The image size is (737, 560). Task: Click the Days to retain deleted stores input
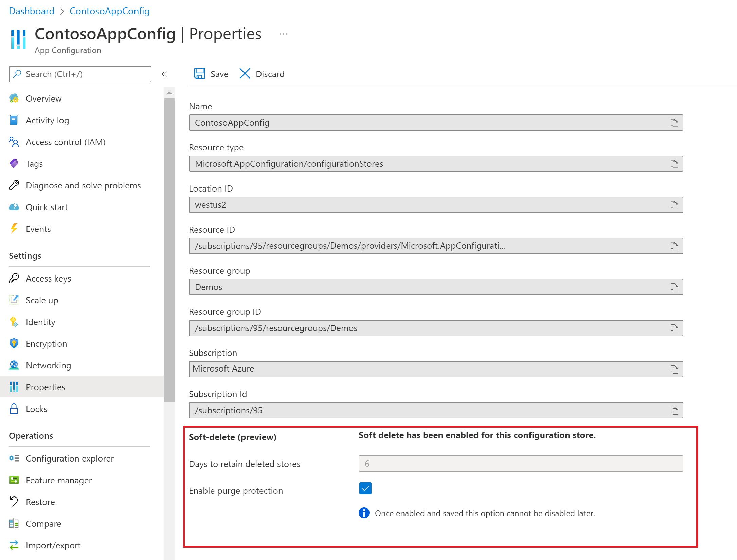521,464
